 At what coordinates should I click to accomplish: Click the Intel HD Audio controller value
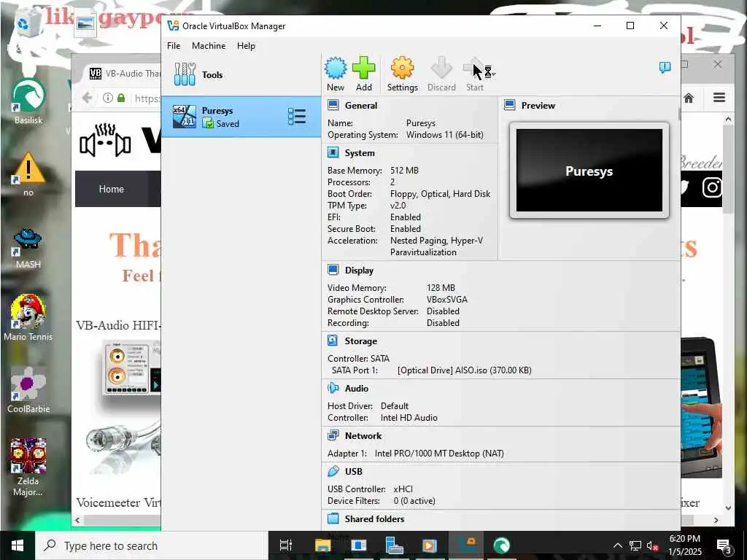[x=409, y=418]
